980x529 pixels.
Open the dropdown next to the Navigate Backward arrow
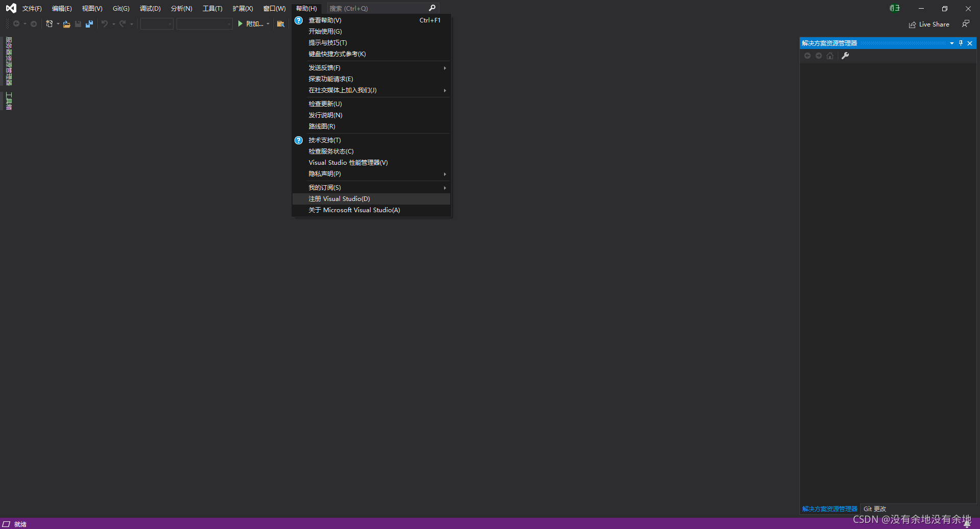(24, 24)
